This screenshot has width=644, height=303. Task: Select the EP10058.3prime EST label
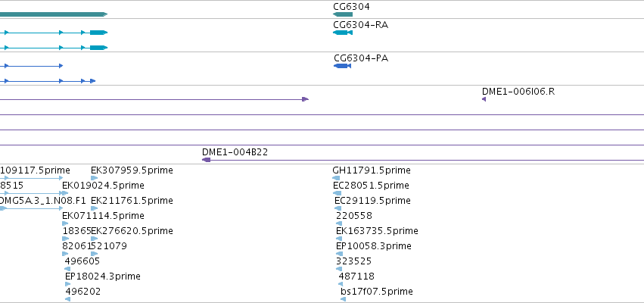point(373,246)
